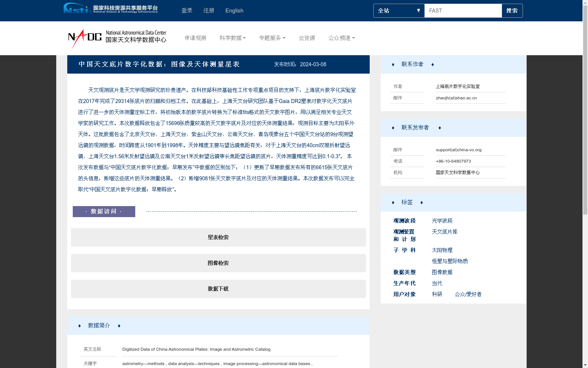
Task: Click the page scrollbar thumb
Action: tap(585, 110)
